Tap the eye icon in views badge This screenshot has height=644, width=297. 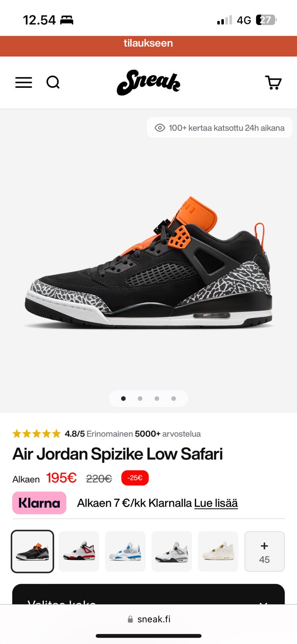pos(160,128)
